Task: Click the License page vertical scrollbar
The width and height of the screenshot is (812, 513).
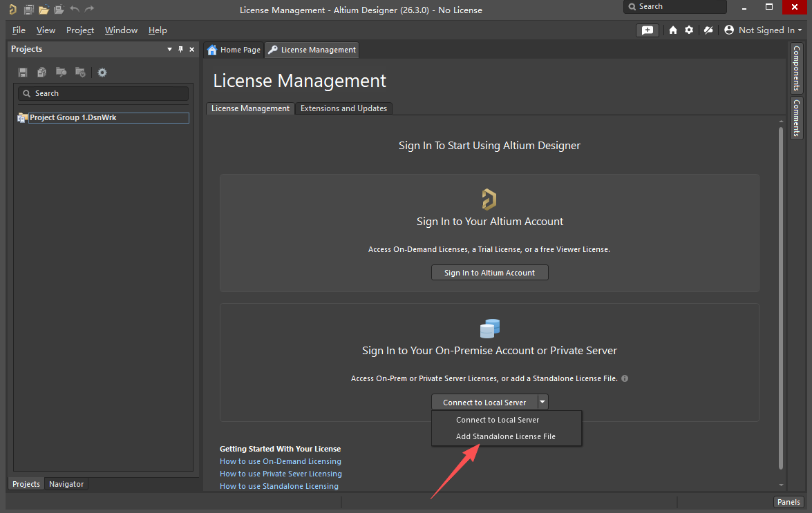Action: click(x=781, y=298)
